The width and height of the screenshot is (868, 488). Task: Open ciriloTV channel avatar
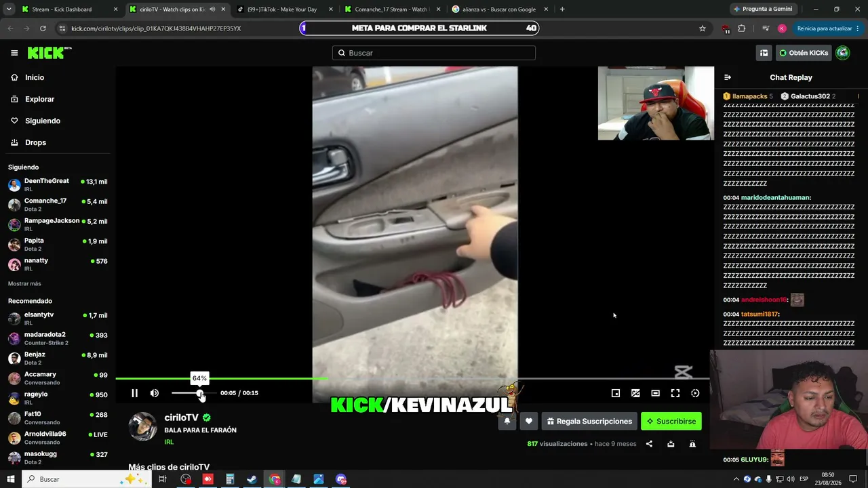(x=142, y=426)
